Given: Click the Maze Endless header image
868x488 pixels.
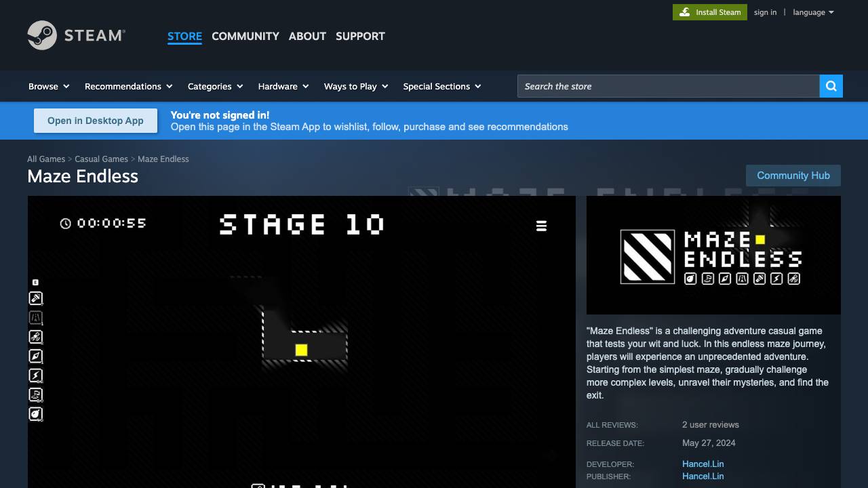Looking at the screenshot, I should click(x=713, y=255).
